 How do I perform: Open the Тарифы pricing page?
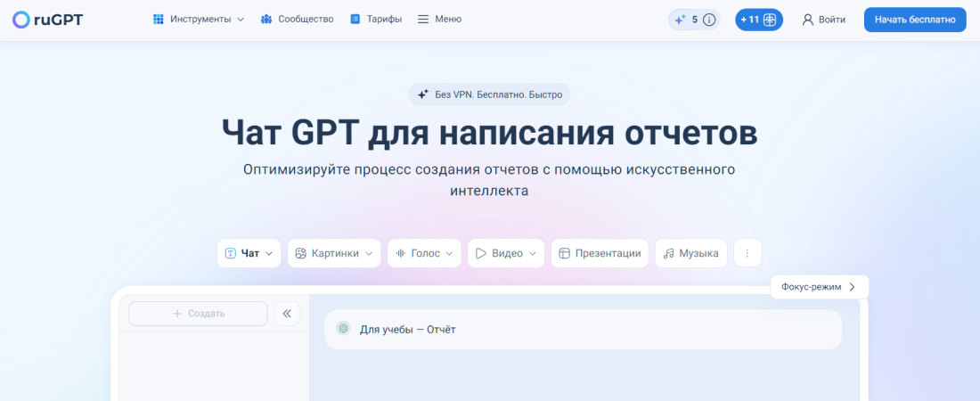(375, 19)
